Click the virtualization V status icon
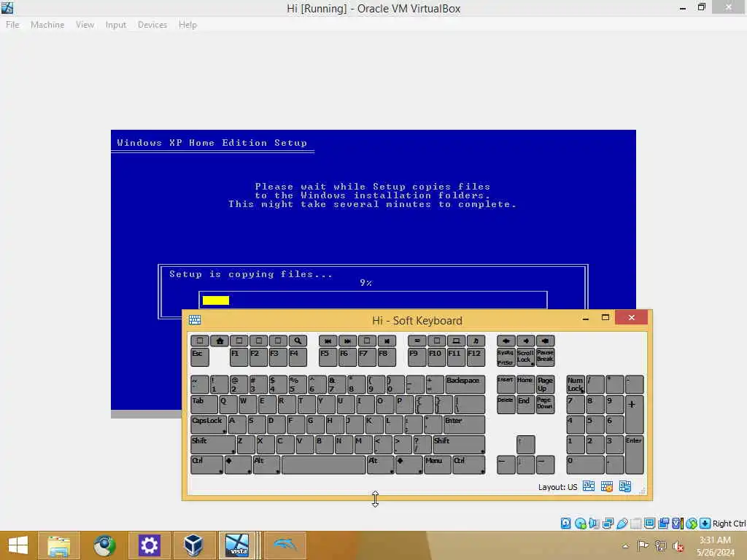Image resolution: width=747 pixels, height=560 pixels. point(677,524)
